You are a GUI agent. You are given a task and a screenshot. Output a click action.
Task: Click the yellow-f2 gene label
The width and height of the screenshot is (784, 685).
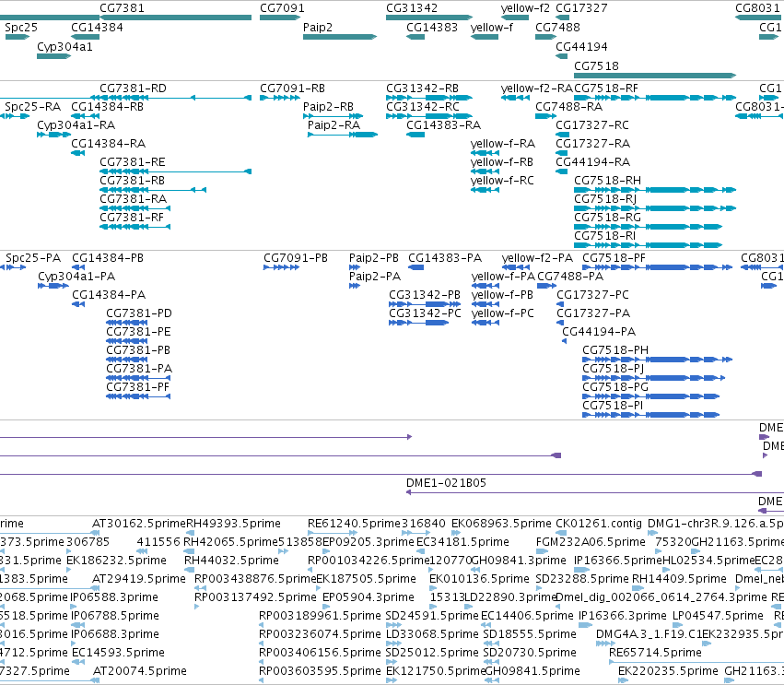525,8
